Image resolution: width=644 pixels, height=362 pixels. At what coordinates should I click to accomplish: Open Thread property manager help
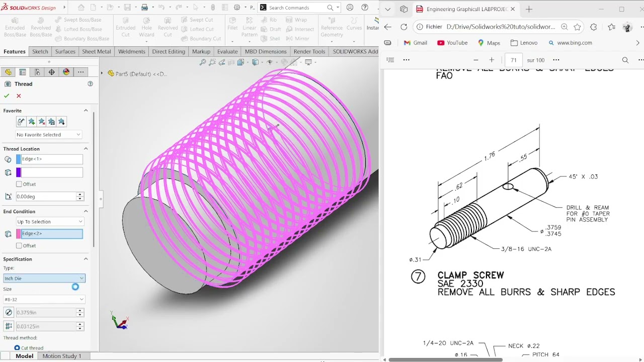90,84
